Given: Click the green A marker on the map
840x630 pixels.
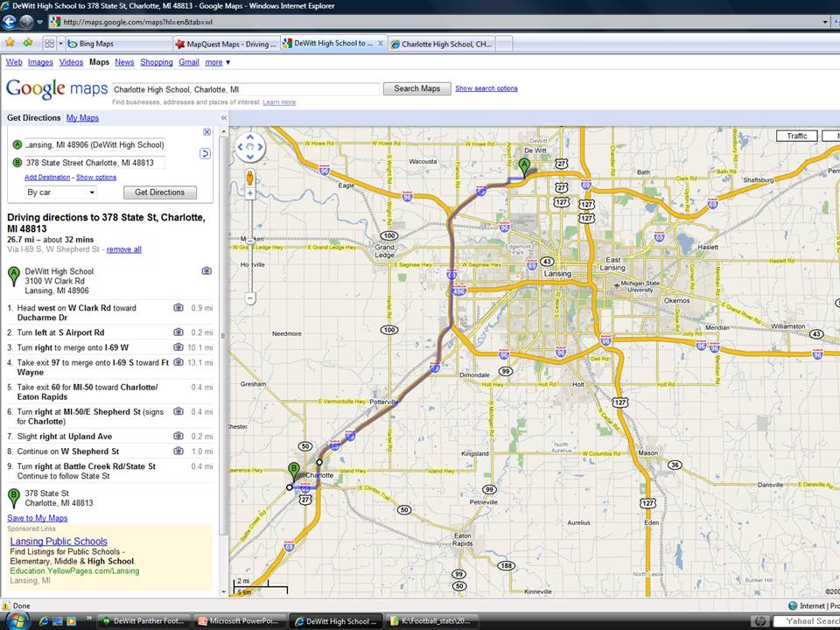Looking at the screenshot, I should [x=524, y=168].
